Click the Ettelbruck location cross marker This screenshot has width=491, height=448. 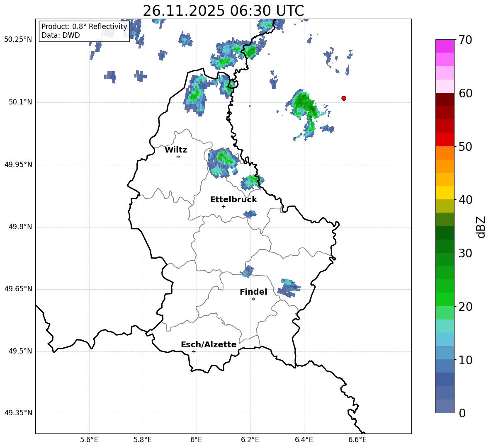pyautogui.click(x=224, y=206)
